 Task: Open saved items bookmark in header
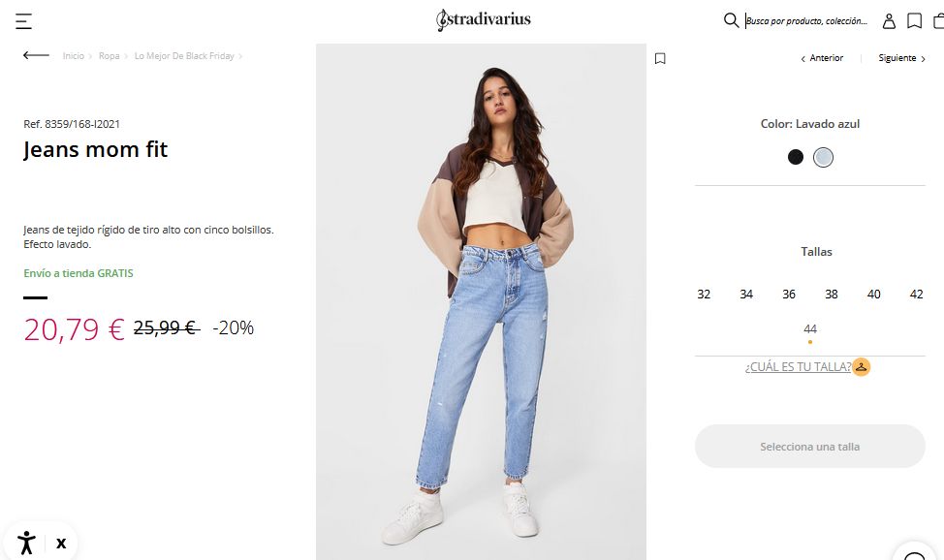click(915, 21)
